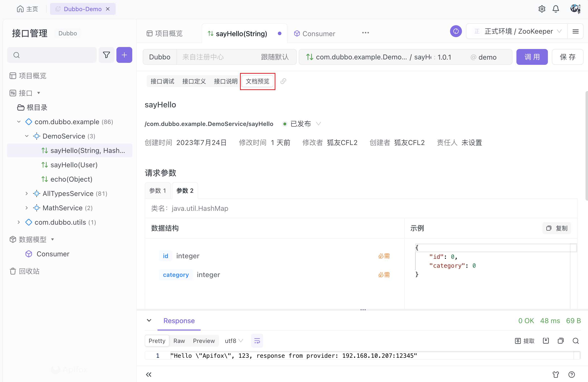This screenshot has height=382, width=588.
Task: Click the sidebar search input field
Action: [x=52, y=55]
